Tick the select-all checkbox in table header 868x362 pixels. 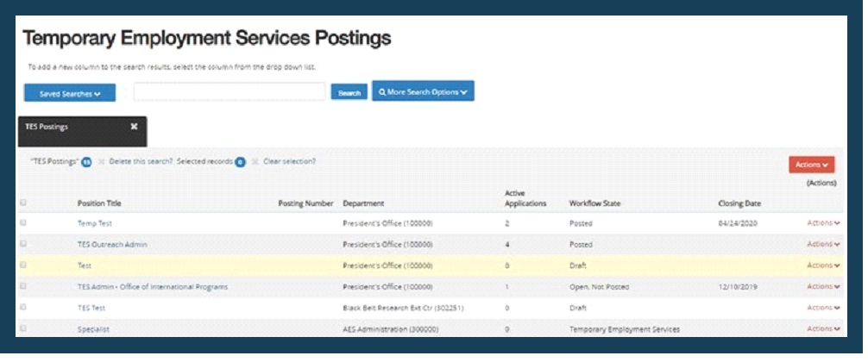(23, 203)
